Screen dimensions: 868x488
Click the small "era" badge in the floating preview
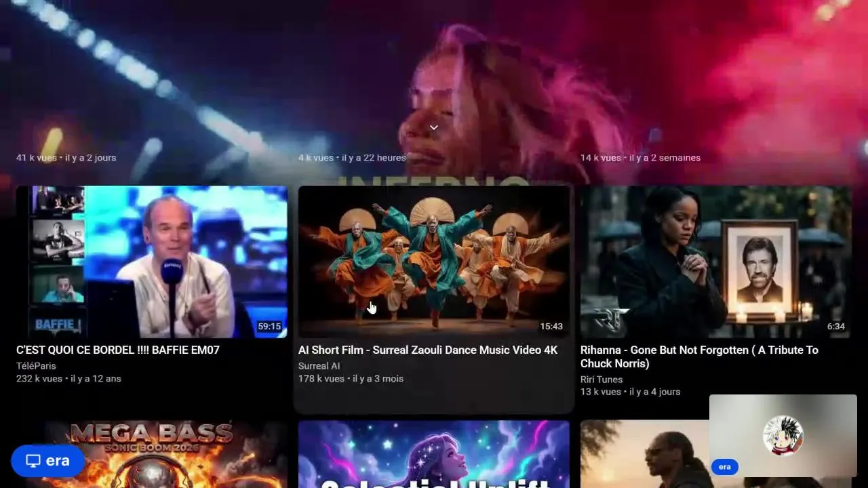click(725, 467)
